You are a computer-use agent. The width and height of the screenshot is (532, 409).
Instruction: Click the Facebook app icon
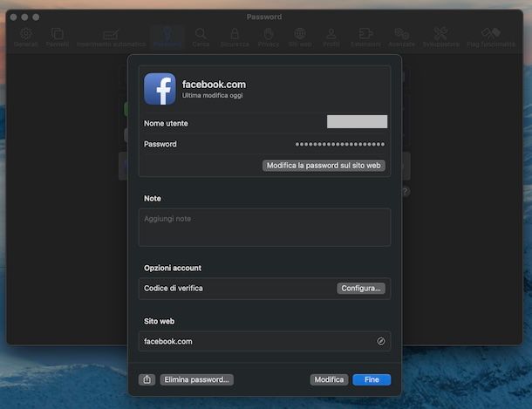point(160,89)
